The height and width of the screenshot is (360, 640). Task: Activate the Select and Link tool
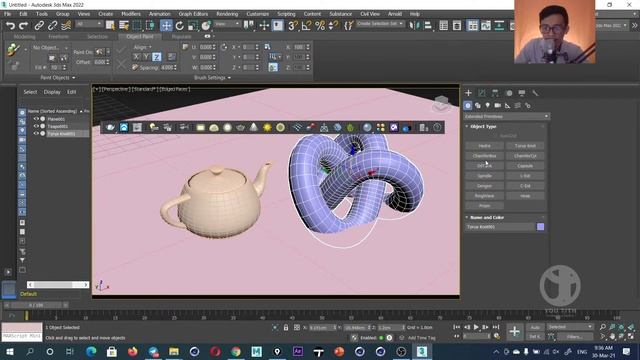point(39,26)
